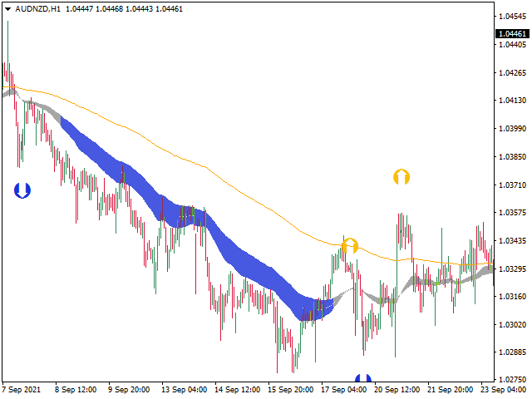The image size is (532, 399).
Task: Click the 1.04265 price scale label
Action: 512,72
